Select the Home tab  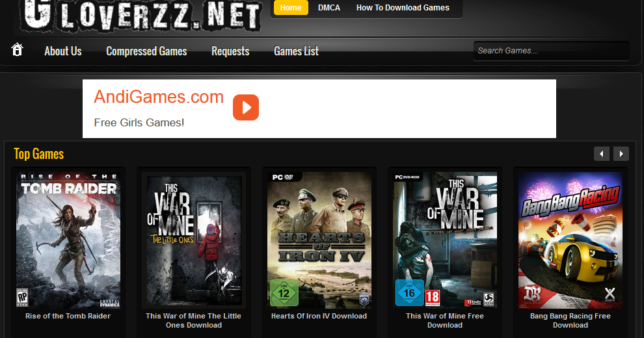tap(291, 7)
